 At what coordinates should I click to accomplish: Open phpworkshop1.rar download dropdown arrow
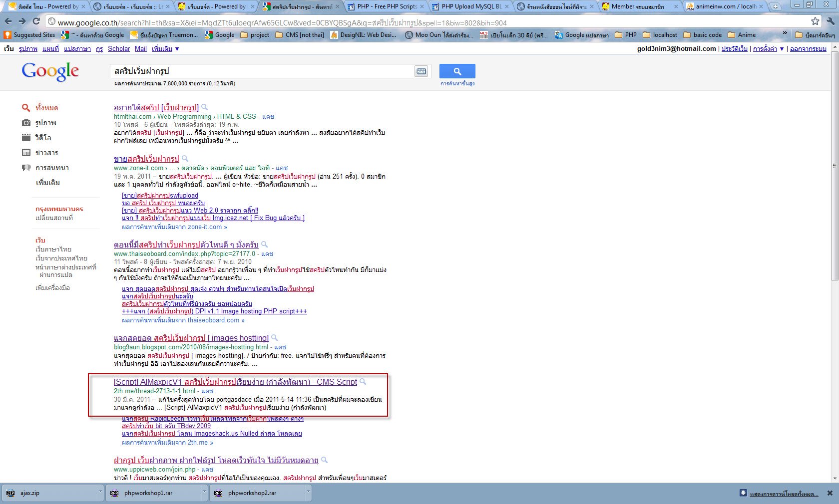[204, 493]
